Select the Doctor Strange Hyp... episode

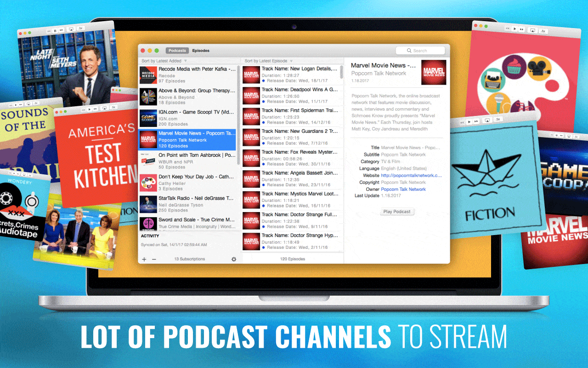[x=292, y=241]
